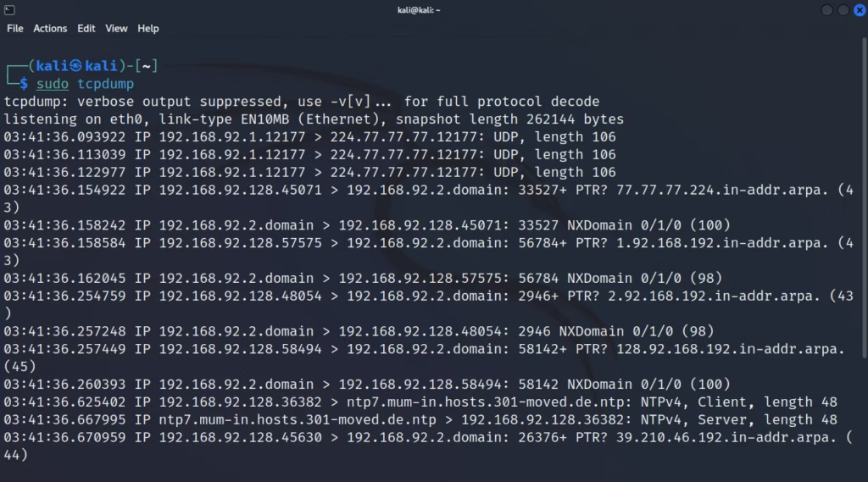This screenshot has width=868, height=482.
Task: Open the Help menu
Action: (x=147, y=28)
